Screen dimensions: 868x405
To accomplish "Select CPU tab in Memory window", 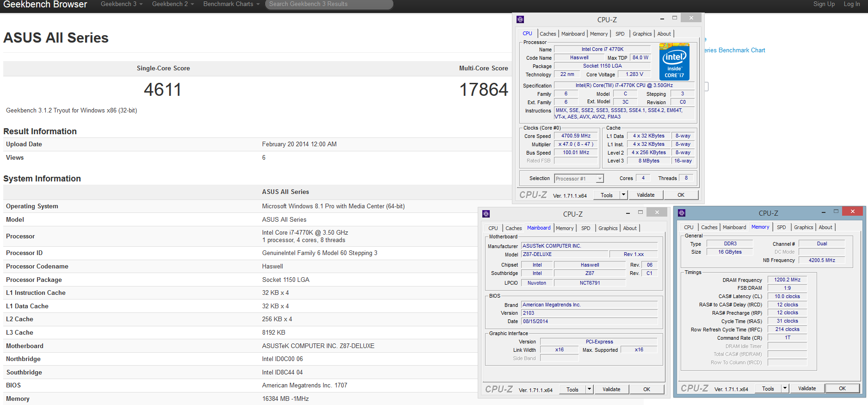I will (x=689, y=227).
